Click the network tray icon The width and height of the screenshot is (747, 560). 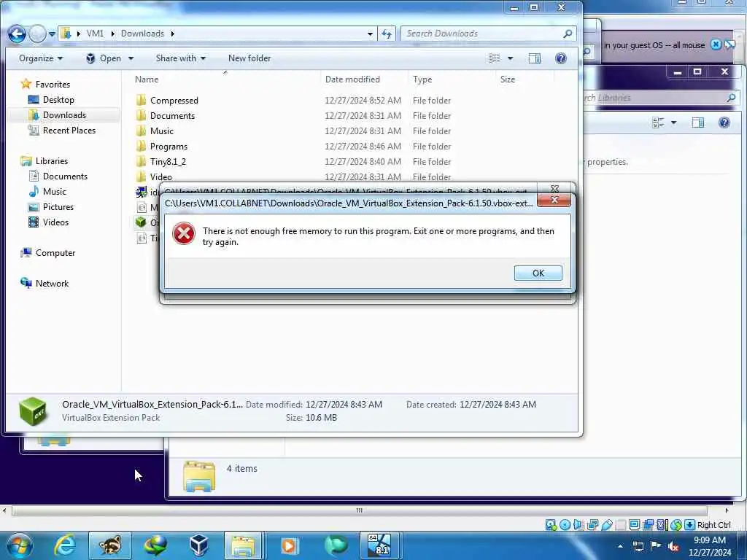[x=638, y=546]
